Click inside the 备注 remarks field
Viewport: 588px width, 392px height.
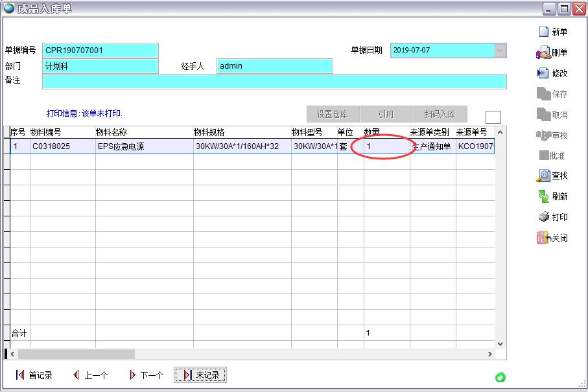coord(274,82)
